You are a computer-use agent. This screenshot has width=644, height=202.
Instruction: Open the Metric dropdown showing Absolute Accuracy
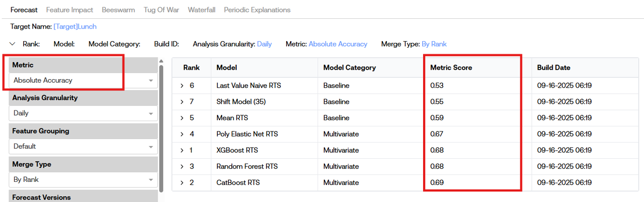pyautogui.click(x=83, y=80)
